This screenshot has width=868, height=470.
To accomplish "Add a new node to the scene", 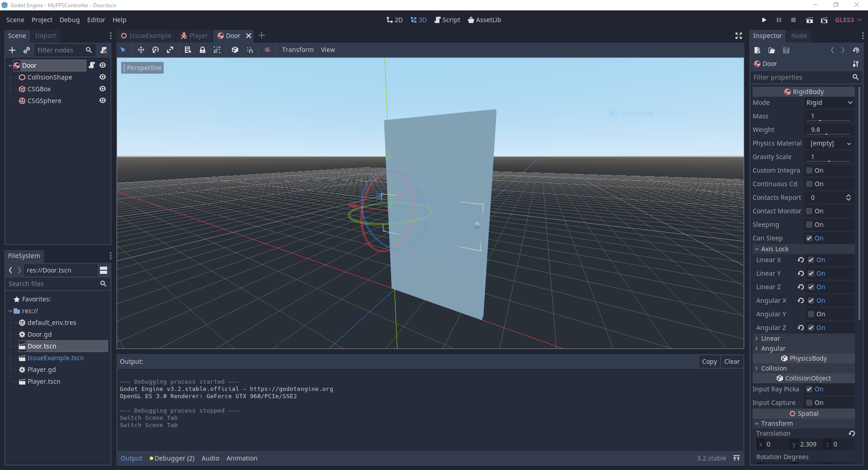I will (x=12, y=50).
